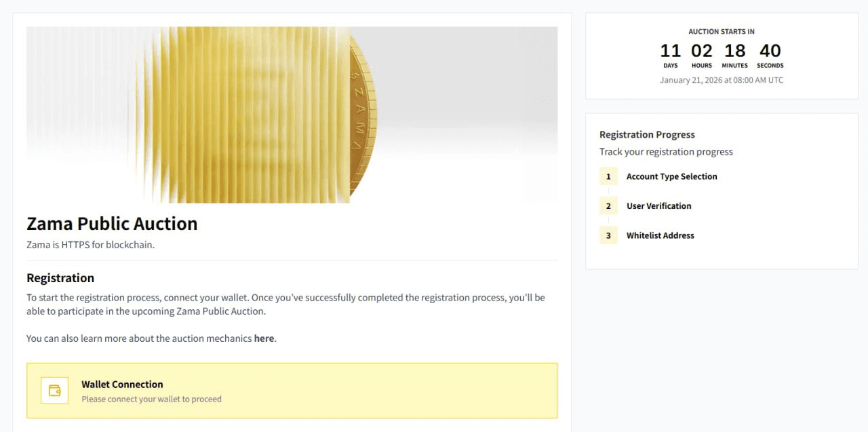Select step 3 number badge
The image size is (868, 432).
(x=608, y=235)
